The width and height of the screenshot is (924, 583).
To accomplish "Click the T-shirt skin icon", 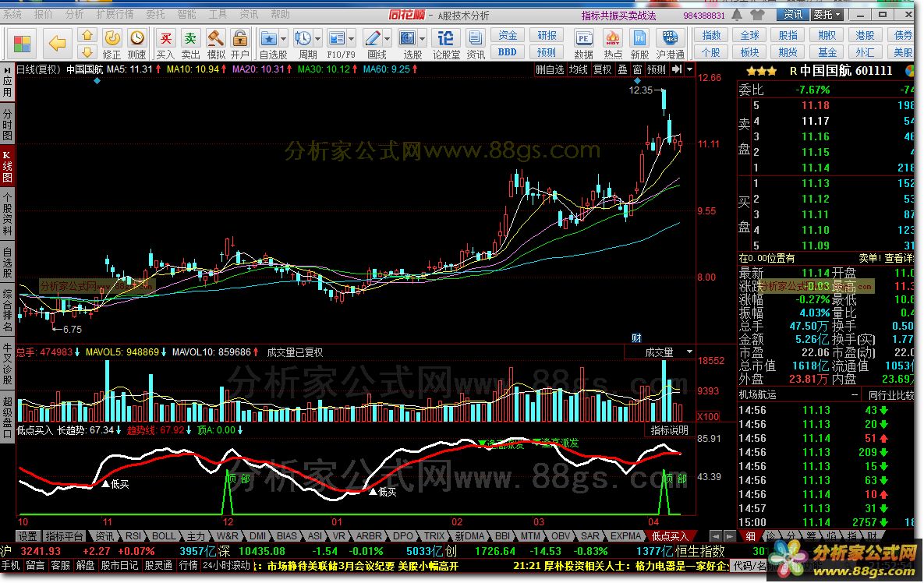I will 757,15.
